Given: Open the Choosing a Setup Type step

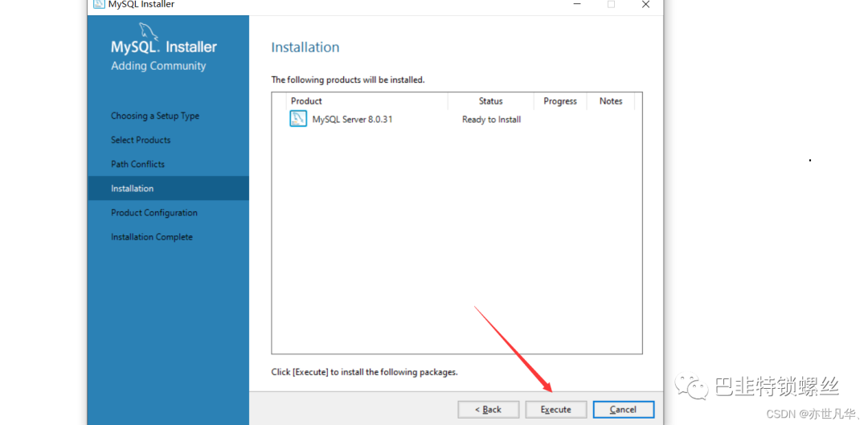Looking at the screenshot, I should [x=155, y=116].
